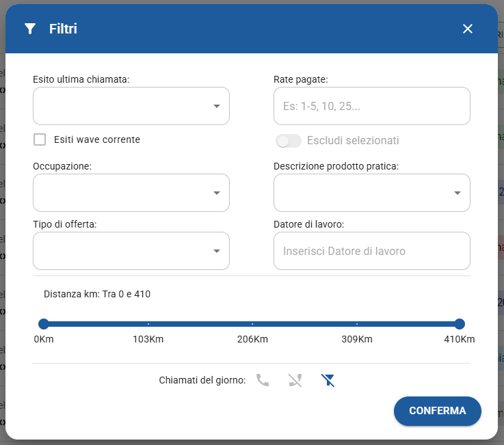Expand the Descrizione prodotto pratica dropdown
The width and height of the screenshot is (504, 445).
pos(371,193)
